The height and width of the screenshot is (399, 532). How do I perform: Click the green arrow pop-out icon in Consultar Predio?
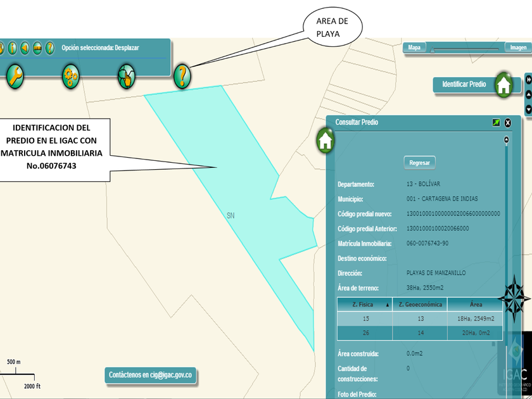(496, 123)
